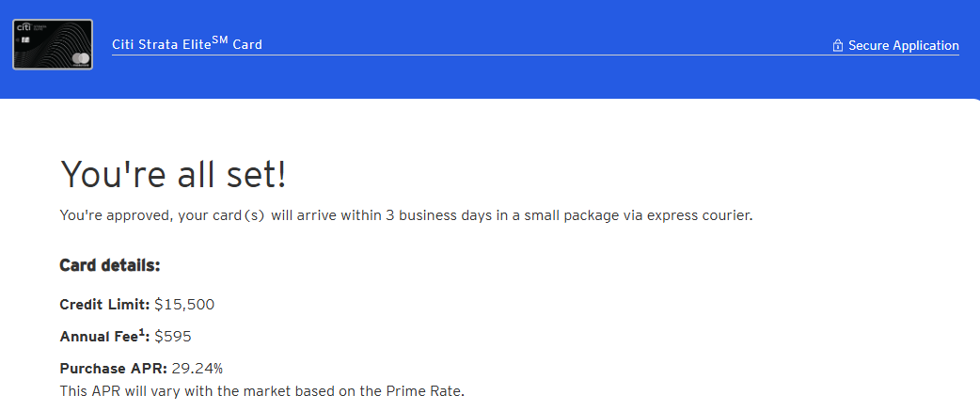Click the Secure Application text
Image resolution: width=980 pixels, height=411 pixels.
point(903,46)
